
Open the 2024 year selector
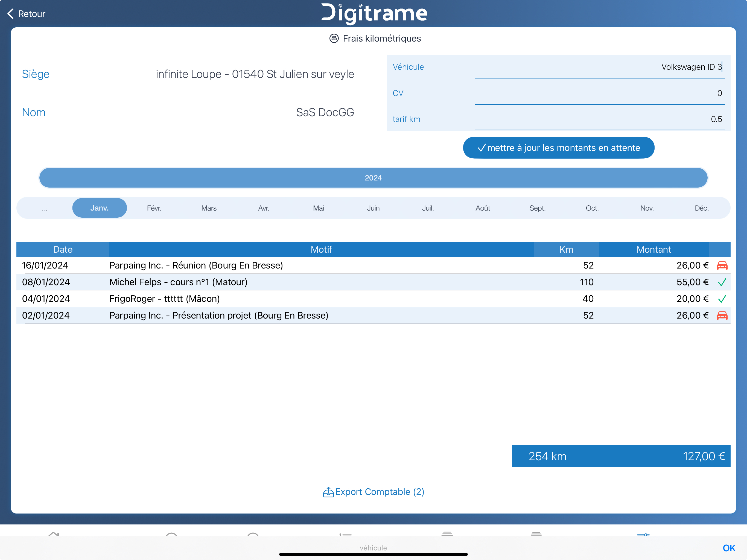(x=373, y=178)
